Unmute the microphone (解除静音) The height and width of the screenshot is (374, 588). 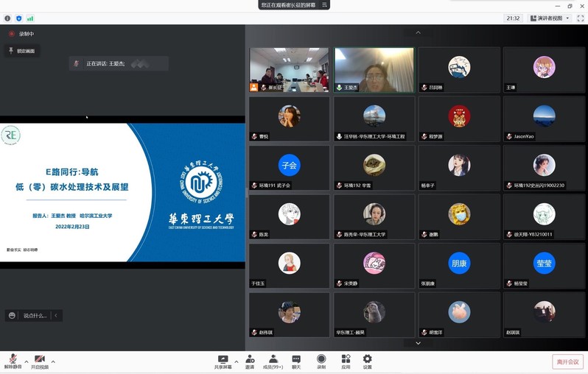click(x=13, y=361)
